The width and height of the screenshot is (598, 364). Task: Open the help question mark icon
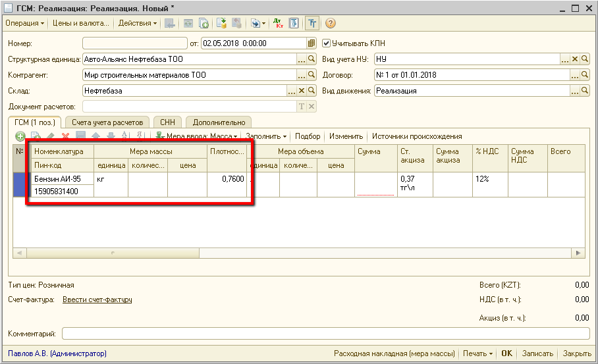point(331,23)
